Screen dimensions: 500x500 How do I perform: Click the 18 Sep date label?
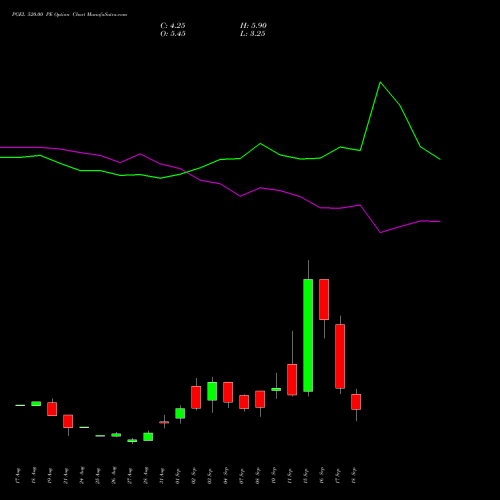click(x=354, y=476)
